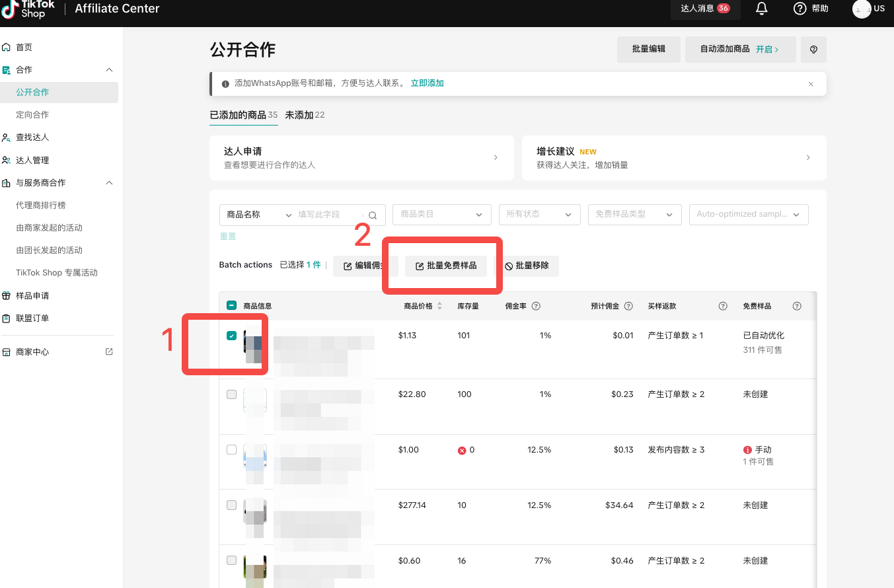Click the search magnifier icon

click(x=373, y=215)
